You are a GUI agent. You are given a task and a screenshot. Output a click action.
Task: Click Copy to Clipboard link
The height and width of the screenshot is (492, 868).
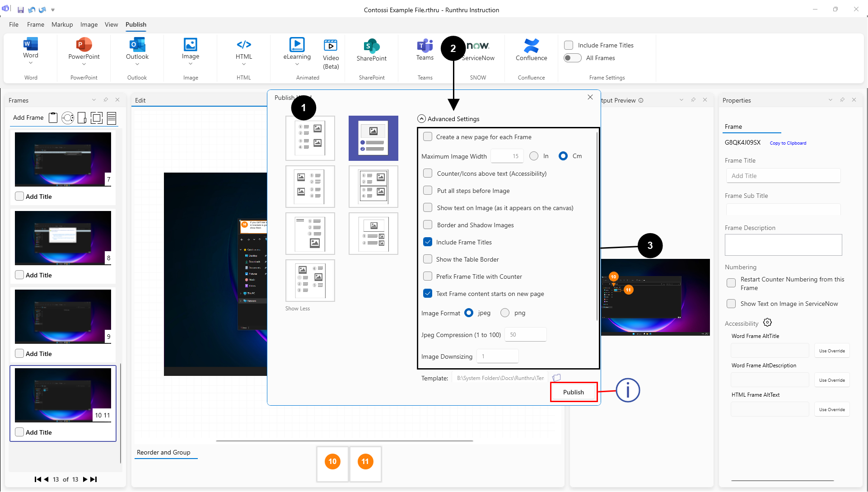[x=788, y=143]
